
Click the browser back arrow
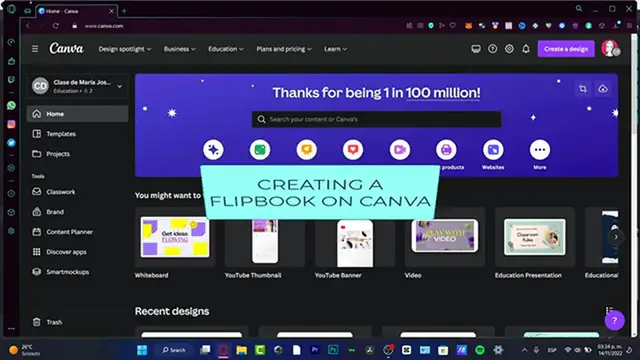28,26
